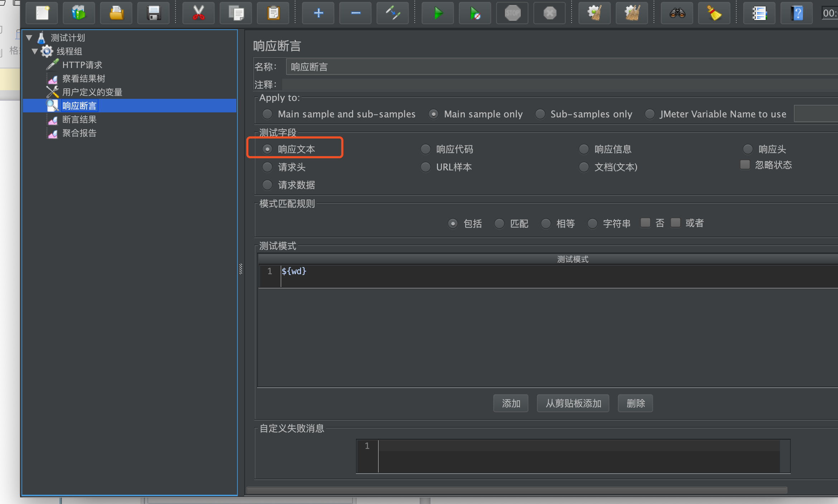The height and width of the screenshot is (504, 838).
Task: Click the Templates icon in toolbar
Action: click(79, 13)
